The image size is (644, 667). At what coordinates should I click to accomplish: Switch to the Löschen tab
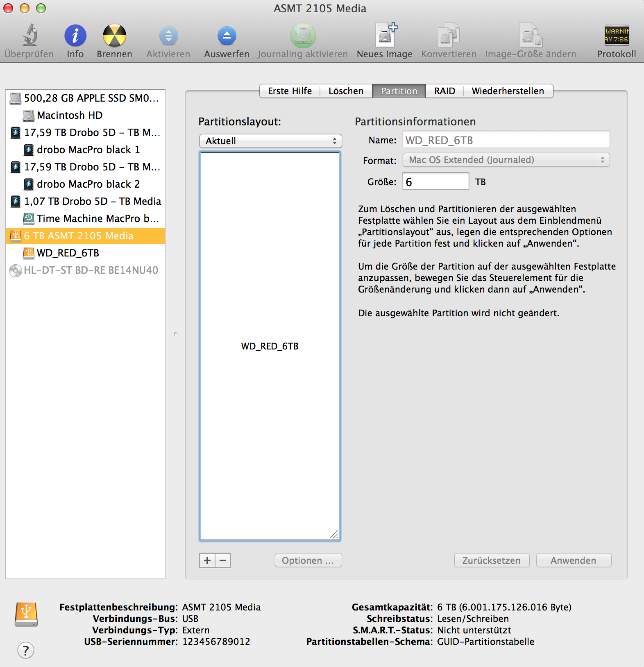[x=346, y=91]
